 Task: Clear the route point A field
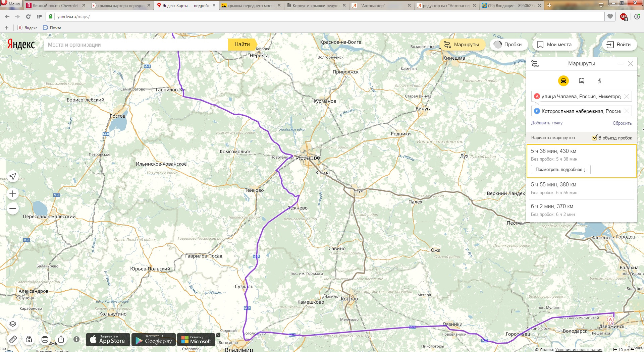(x=626, y=96)
